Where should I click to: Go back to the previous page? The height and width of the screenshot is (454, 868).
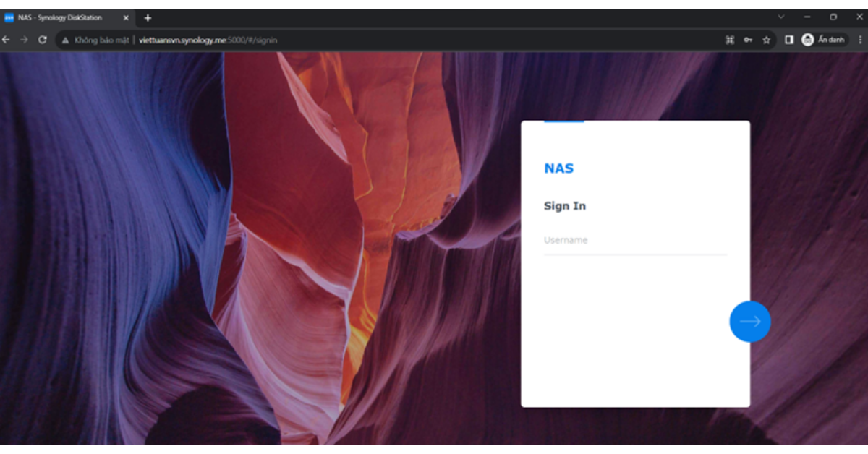click(7, 40)
